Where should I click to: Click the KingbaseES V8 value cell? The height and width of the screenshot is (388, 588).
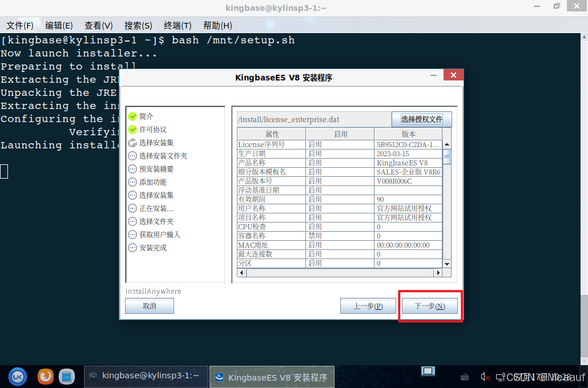click(408, 163)
